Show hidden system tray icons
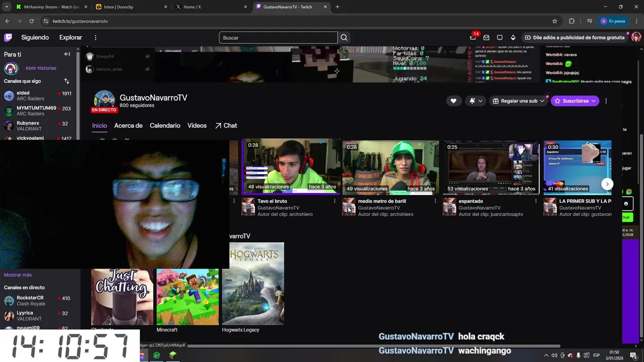 546,355
